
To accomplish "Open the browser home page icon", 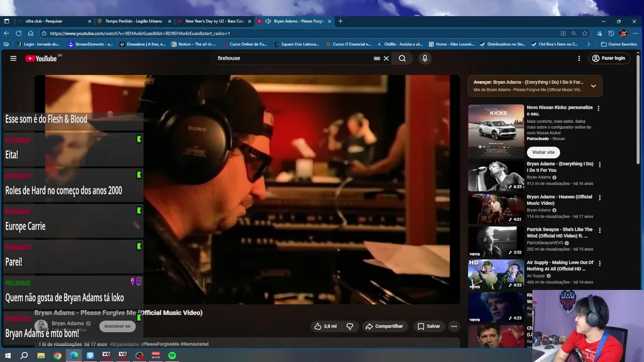I will (31, 33).
